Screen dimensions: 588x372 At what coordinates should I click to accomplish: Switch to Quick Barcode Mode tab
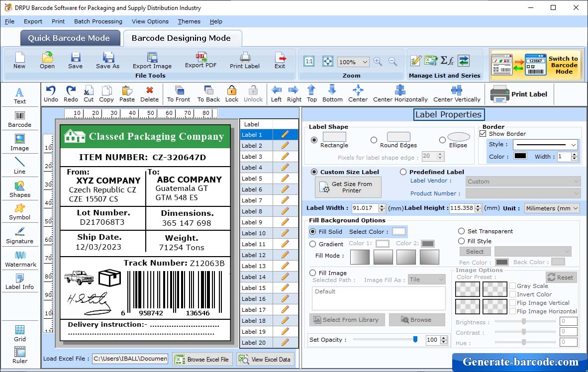[70, 38]
